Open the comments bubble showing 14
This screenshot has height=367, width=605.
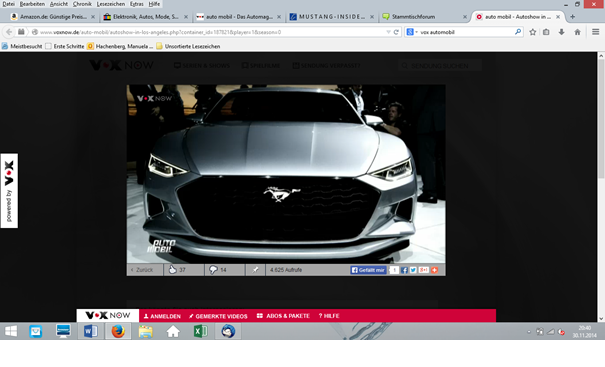click(213, 269)
